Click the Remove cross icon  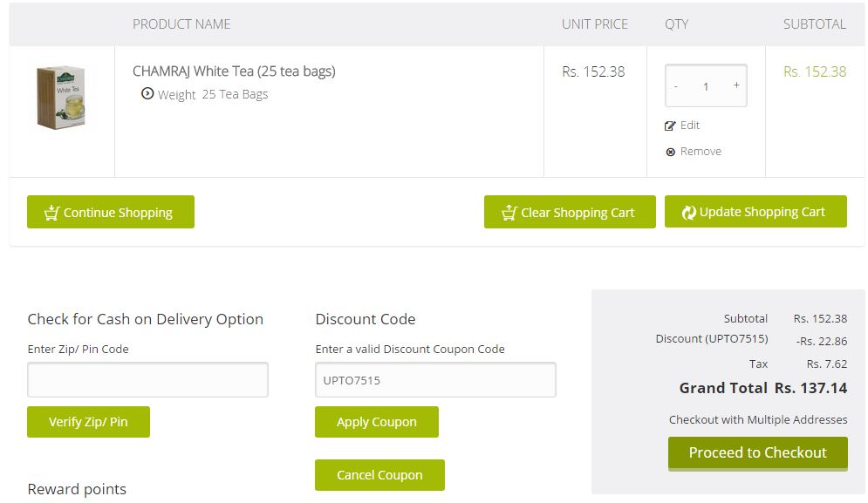coord(670,152)
